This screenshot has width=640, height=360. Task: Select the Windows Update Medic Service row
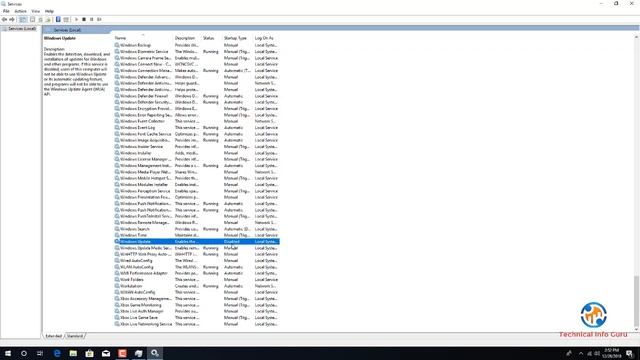tap(197, 248)
